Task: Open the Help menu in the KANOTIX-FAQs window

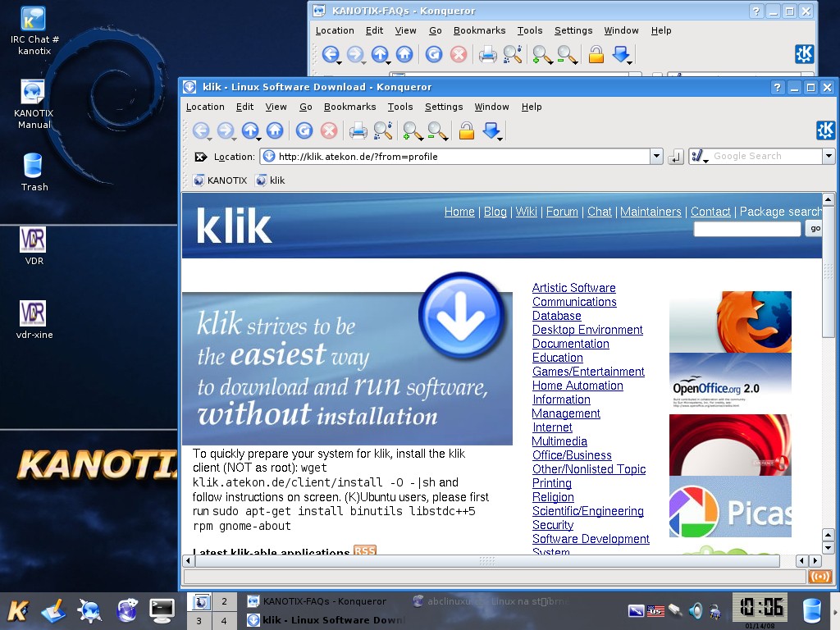Action: [x=661, y=30]
